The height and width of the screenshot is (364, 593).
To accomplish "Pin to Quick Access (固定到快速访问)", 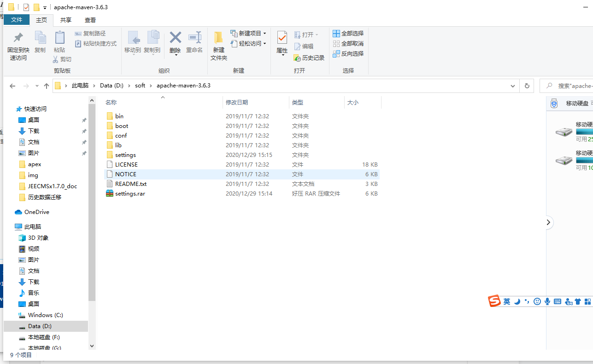I will (x=18, y=46).
